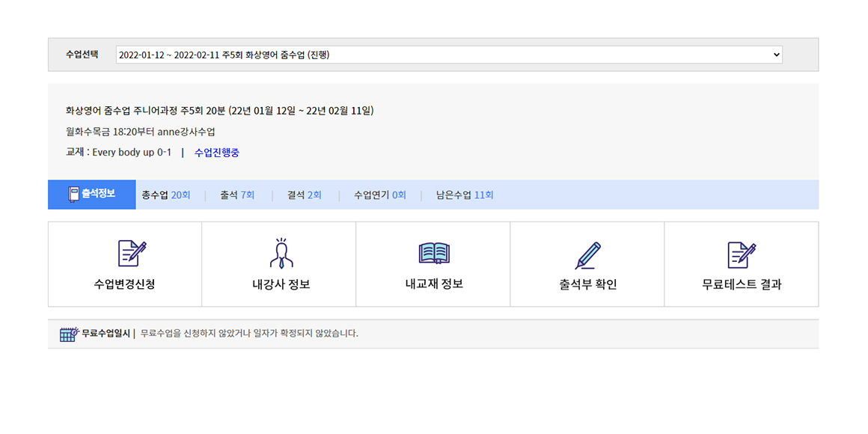Click the 내강사 정보 teacher icon
The height and width of the screenshot is (434, 868).
coord(281,252)
